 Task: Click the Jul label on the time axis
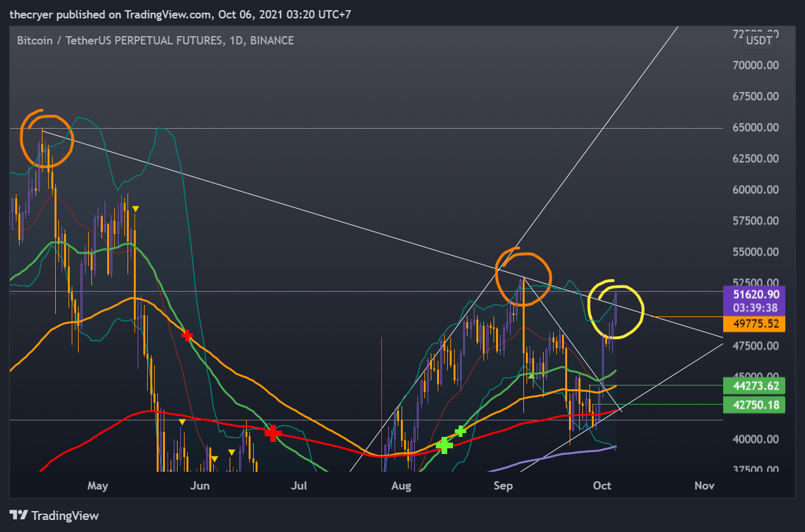299,486
